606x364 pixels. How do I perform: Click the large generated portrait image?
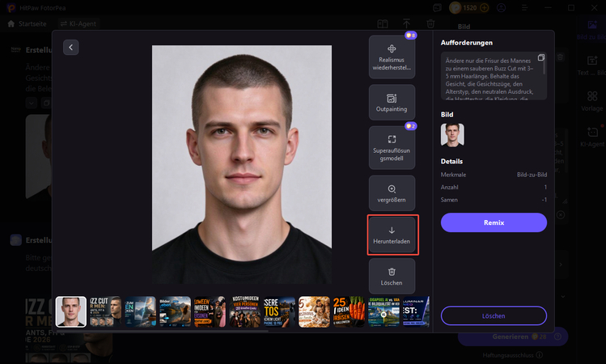coord(242,164)
